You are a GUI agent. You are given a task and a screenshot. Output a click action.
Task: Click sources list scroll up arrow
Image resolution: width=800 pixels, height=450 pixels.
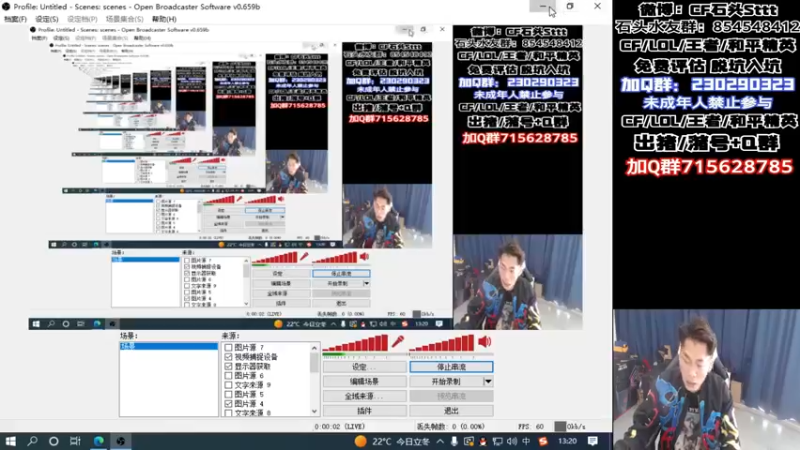[x=314, y=348]
